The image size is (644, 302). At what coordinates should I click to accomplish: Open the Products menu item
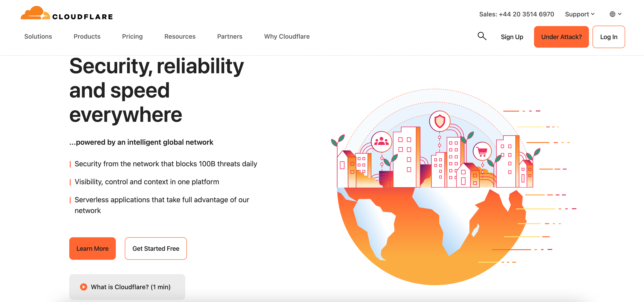(87, 37)
